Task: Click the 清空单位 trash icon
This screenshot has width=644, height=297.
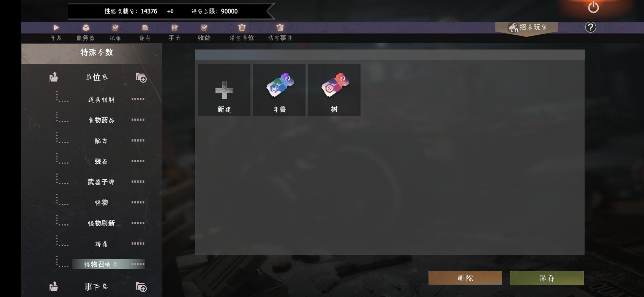Action: pos(242,28)
